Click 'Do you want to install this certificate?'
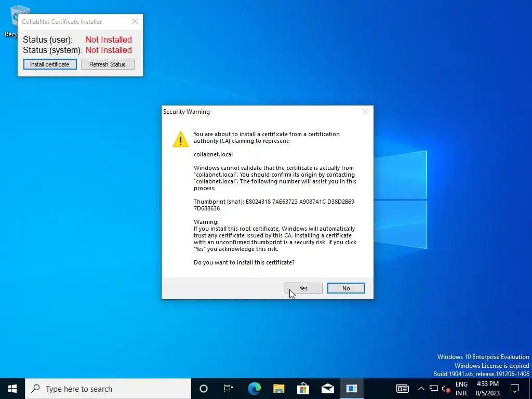532x399 pixels. 244,262
